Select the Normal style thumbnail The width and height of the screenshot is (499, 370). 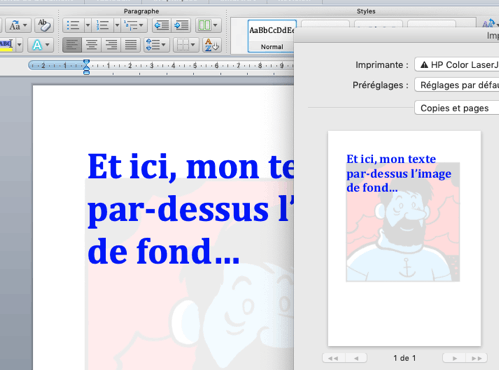tap(272, 36)
